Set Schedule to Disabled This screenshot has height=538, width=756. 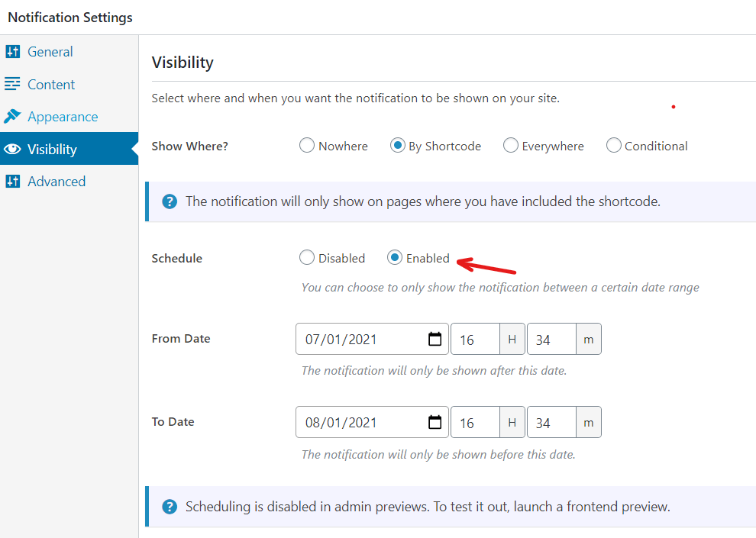coord(307,258)
